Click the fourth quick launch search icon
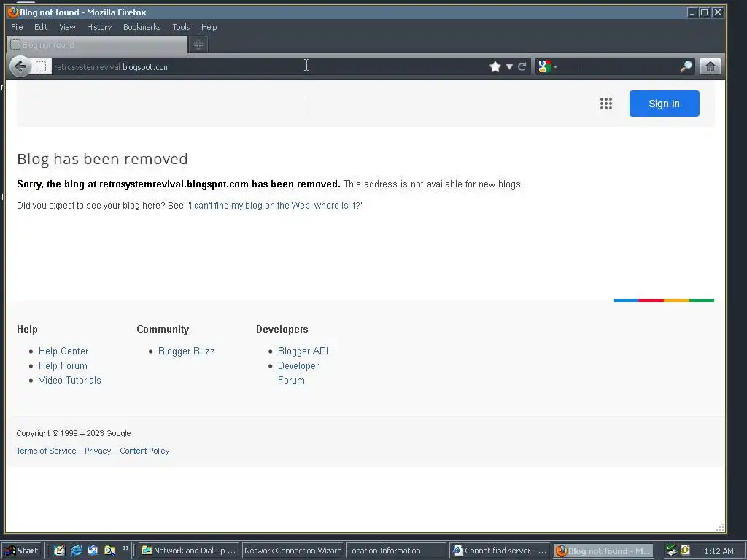Viewport: 747px width, 560px height. [109, 551]
